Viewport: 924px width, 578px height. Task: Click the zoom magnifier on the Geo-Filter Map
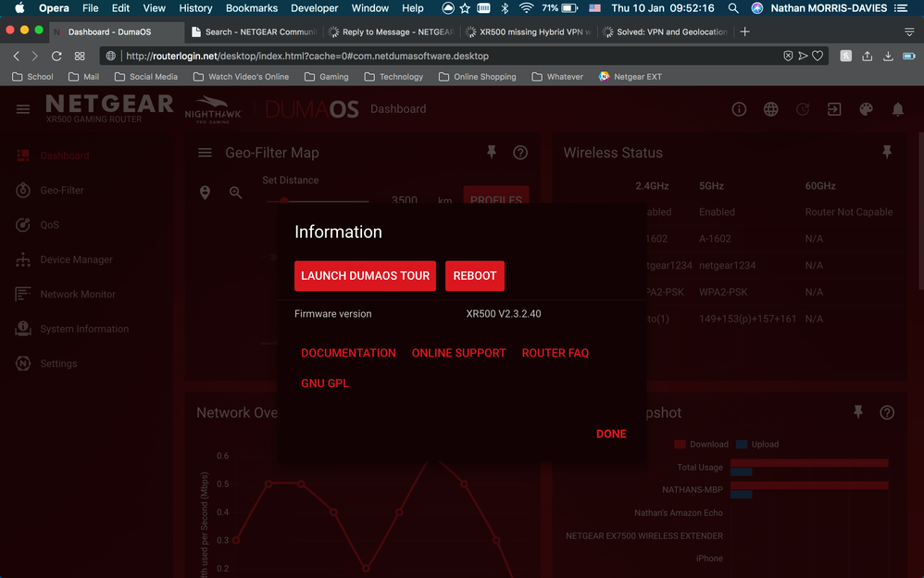click(x=235, y=193)
